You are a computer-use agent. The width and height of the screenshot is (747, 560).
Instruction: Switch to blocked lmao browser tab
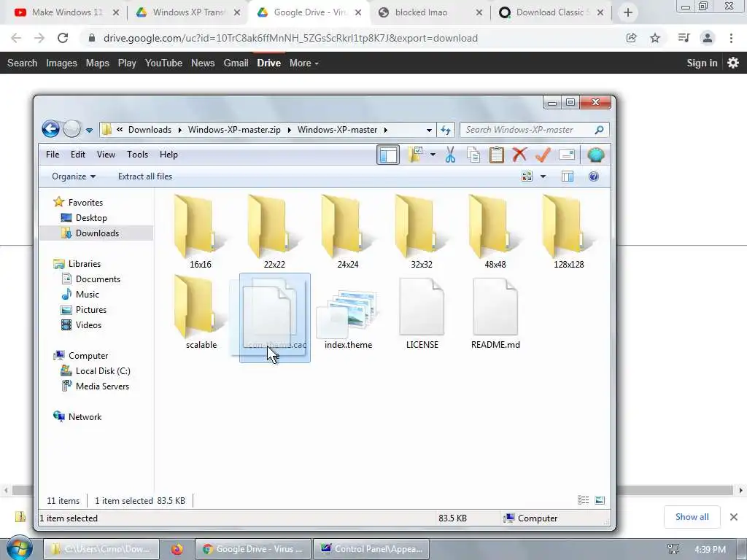coord(431,12)
